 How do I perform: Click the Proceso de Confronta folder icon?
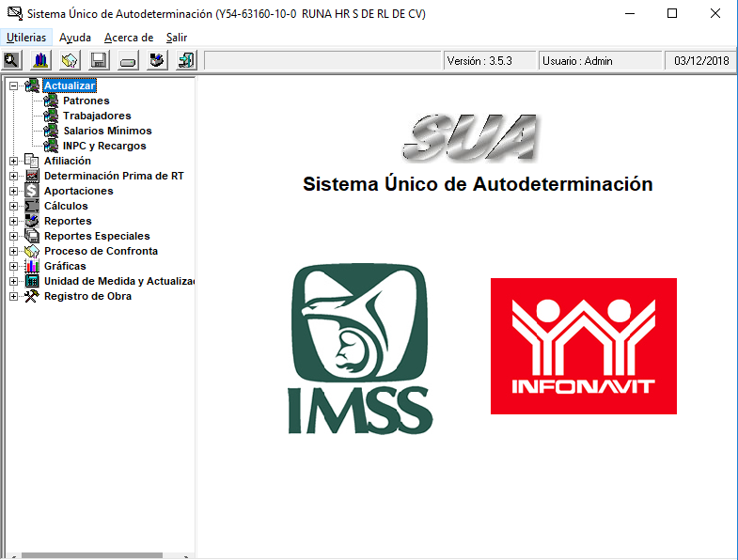tap(32, 251)
